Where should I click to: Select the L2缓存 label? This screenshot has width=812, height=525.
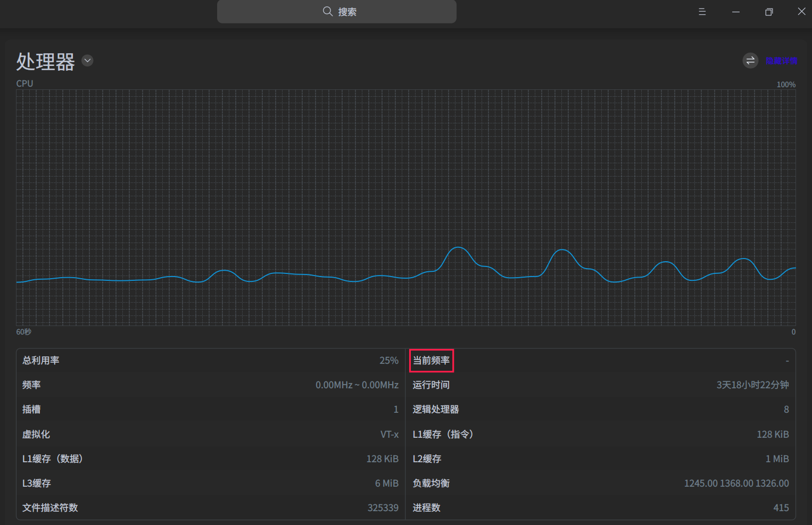click(x=427, y=459)
